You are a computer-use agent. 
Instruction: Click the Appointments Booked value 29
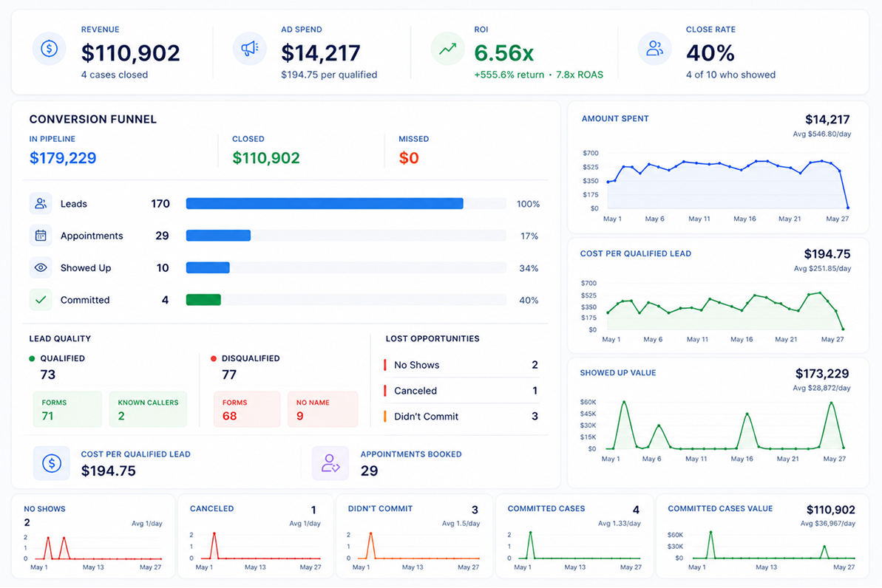(x=369, y=471)
